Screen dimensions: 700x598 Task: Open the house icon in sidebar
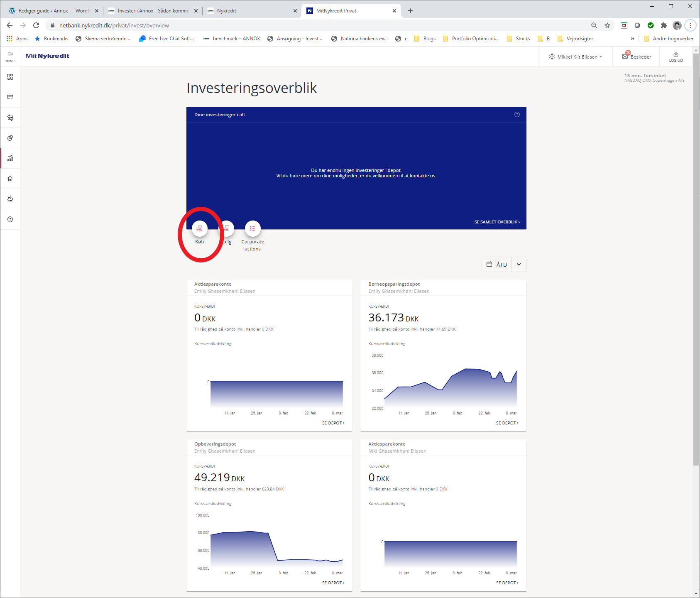coord(10,179)
